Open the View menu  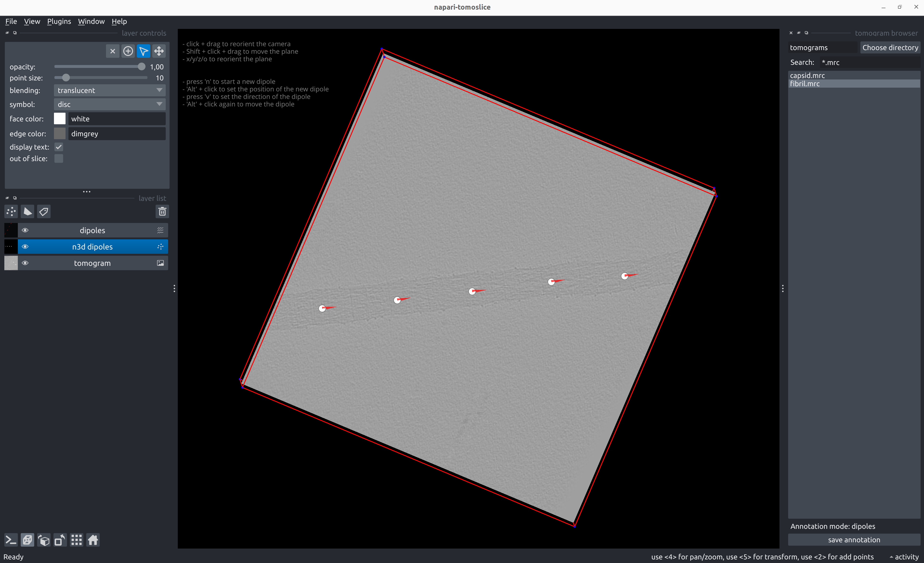click(x=32, y=21)
